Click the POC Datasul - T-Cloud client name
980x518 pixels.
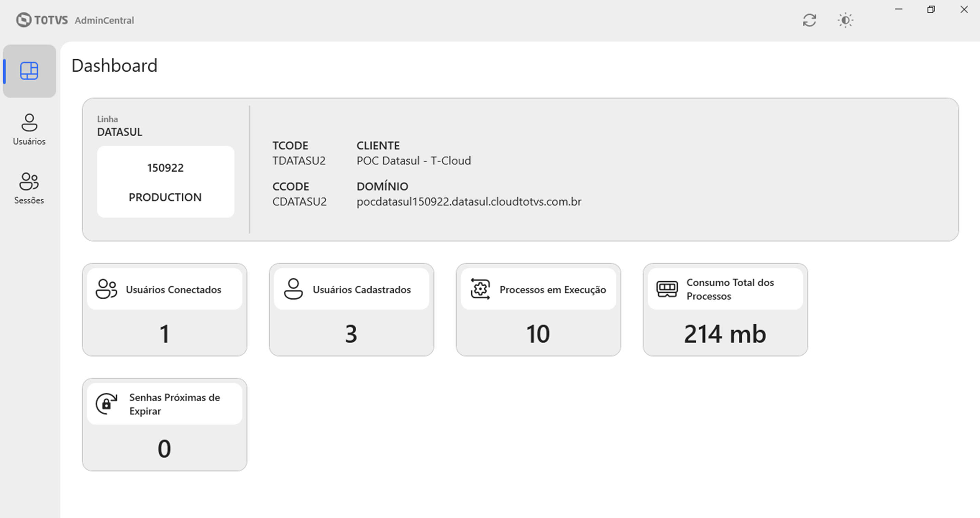[414, 161]
